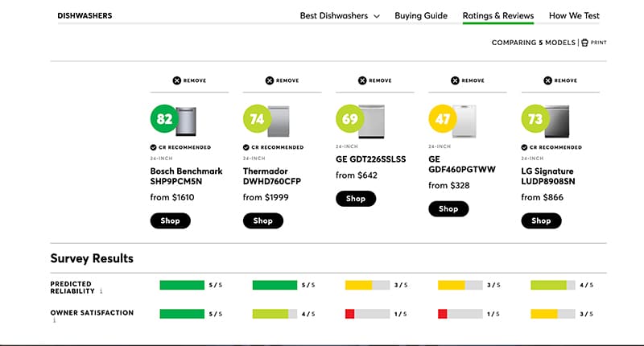644x346 pixels.
Task: Click the DISHWASHERS heading link
Action: [x=85, y=15]
